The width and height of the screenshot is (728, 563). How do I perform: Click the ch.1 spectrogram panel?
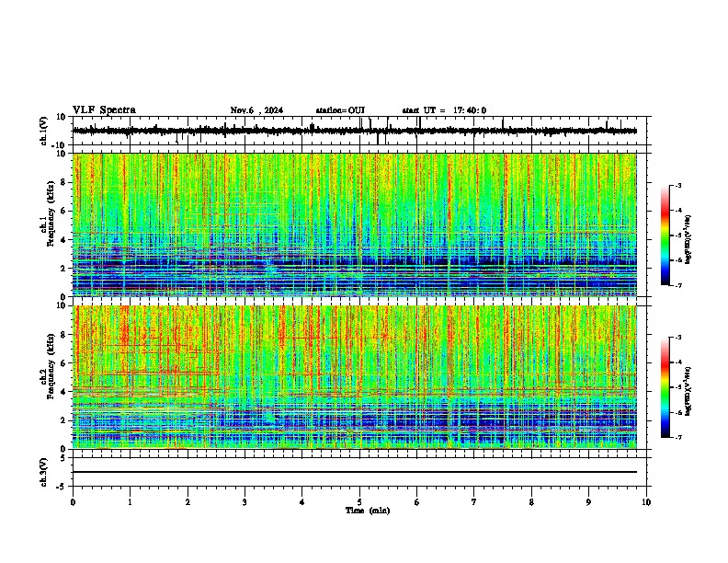point(355,224)
